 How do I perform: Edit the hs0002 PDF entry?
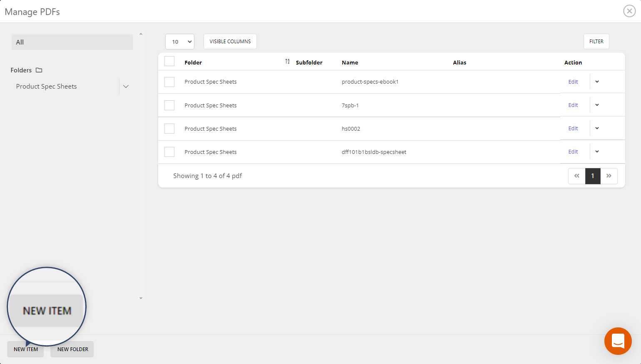click(x=573, y=129)
